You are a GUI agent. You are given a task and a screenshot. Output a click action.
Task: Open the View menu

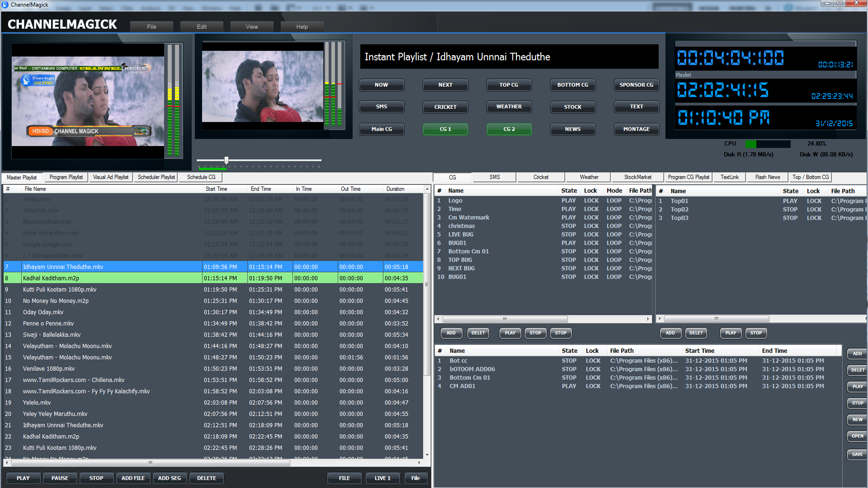(252, 27)
